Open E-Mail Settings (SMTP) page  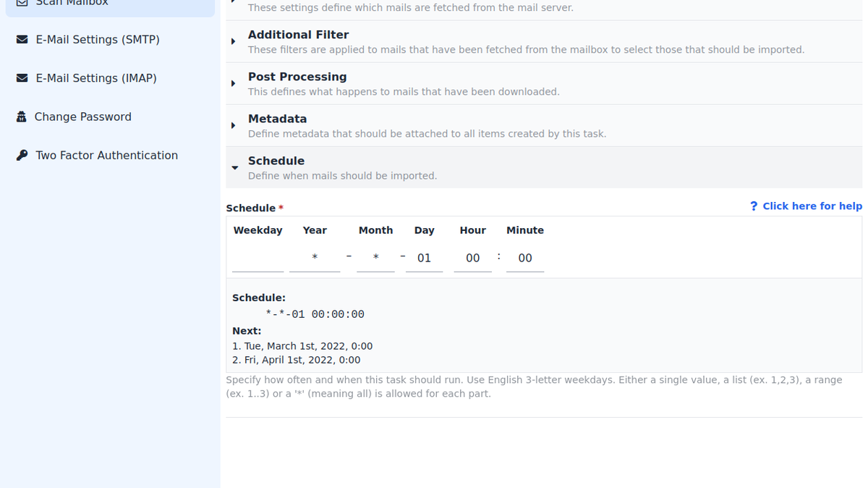coord(98,39)
